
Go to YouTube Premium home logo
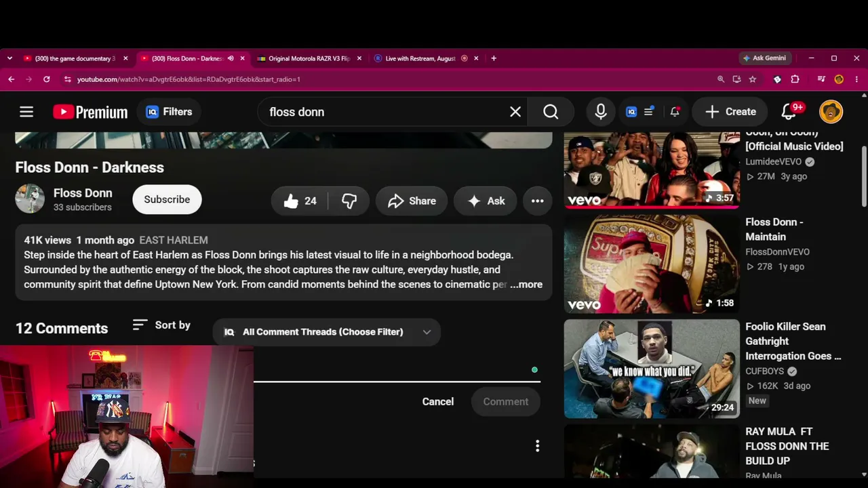pos(90,112)
